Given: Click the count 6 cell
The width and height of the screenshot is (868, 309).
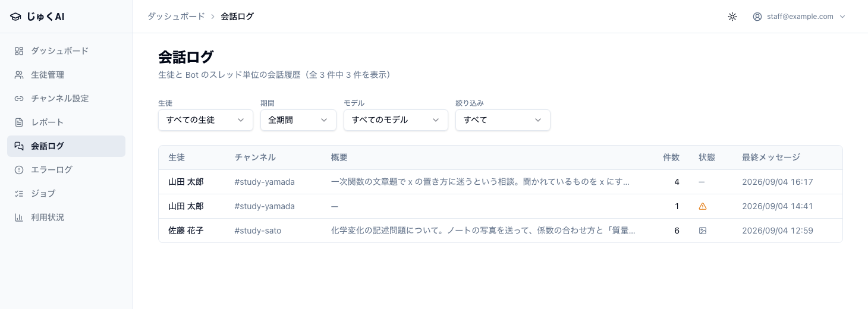Looking at the screenshot, I should tap(677, 231).
